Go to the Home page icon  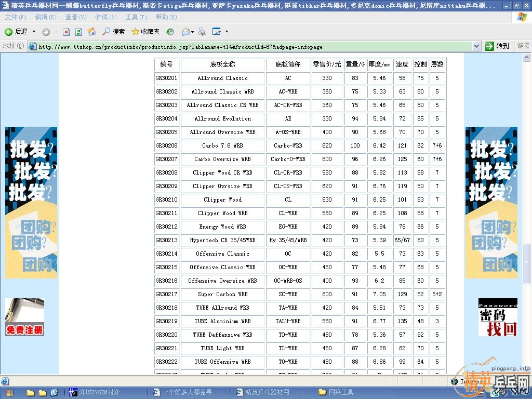coord(91,32)
